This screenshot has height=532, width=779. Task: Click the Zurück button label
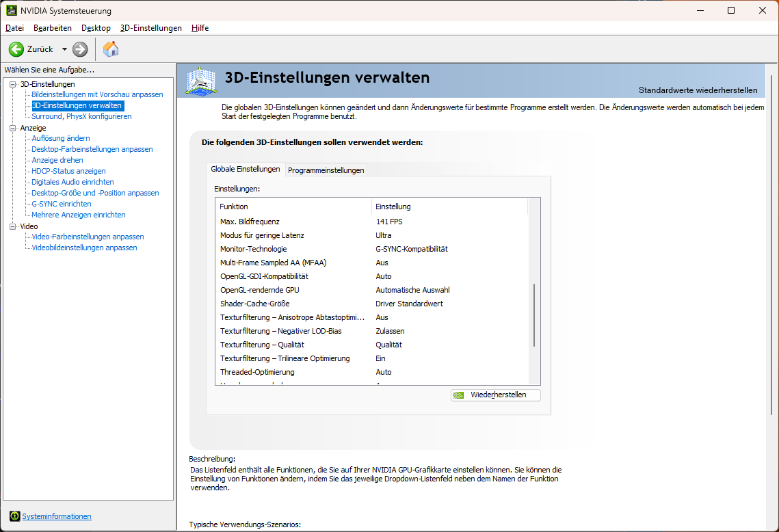pyautogui.click(x=40, y=49)
